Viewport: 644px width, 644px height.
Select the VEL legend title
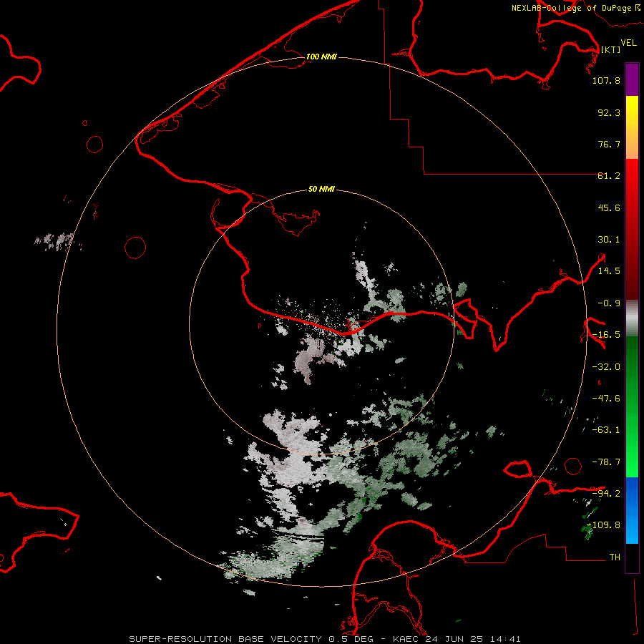(x=628, y=43)
